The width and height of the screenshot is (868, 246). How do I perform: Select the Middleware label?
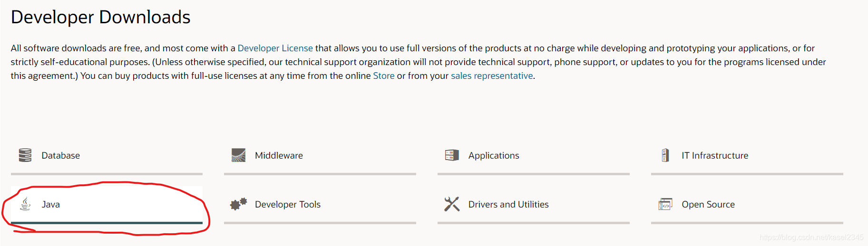click(x=279, y=155)
